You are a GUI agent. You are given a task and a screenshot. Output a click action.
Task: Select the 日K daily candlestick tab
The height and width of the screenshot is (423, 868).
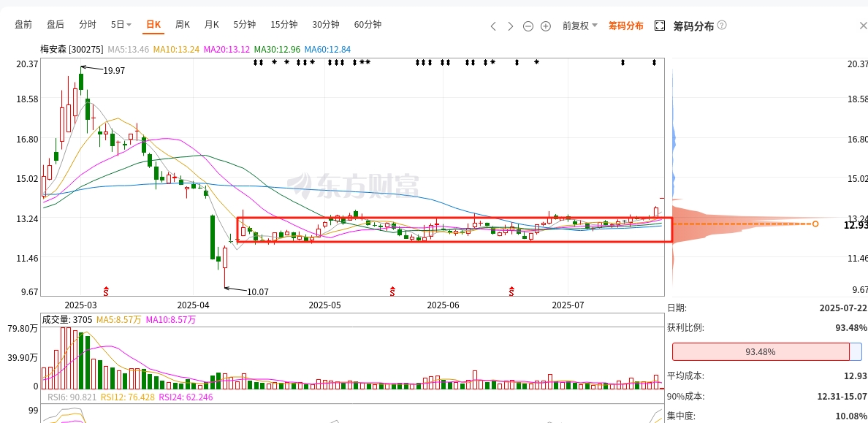(x=153, y=24)
